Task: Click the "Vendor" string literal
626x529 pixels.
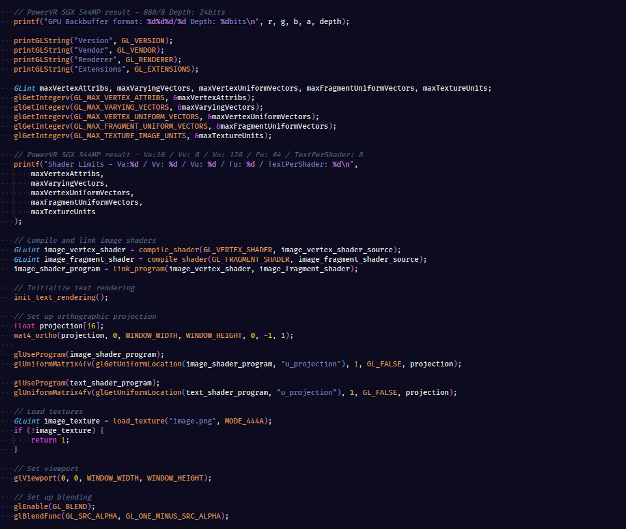Action: pyautogui.click(x=80, y=49)
